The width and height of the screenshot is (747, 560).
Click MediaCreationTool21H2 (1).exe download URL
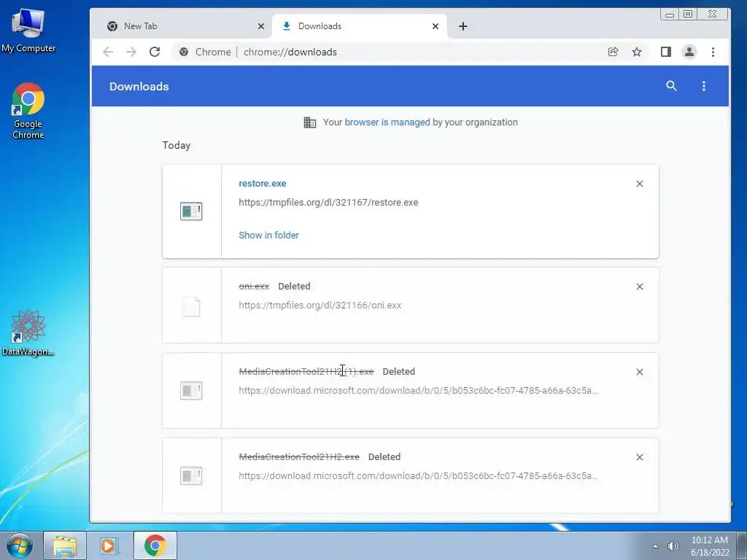click(x=418, y=391)
